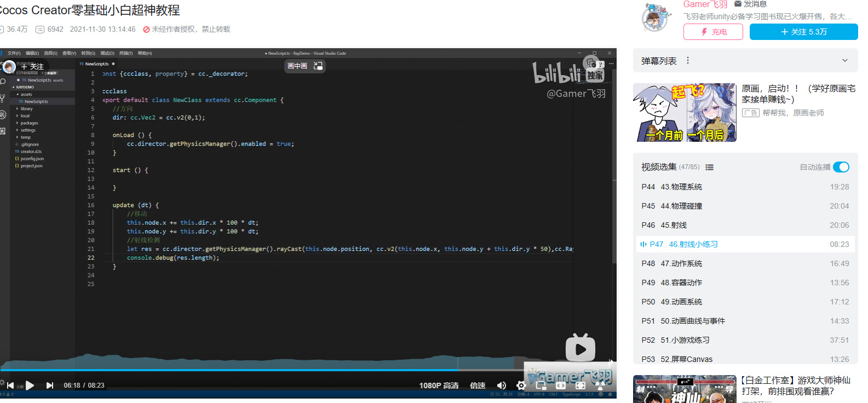
Task: Open the 转到(G) menu in VS Code
Action: [x=88, y=53]
